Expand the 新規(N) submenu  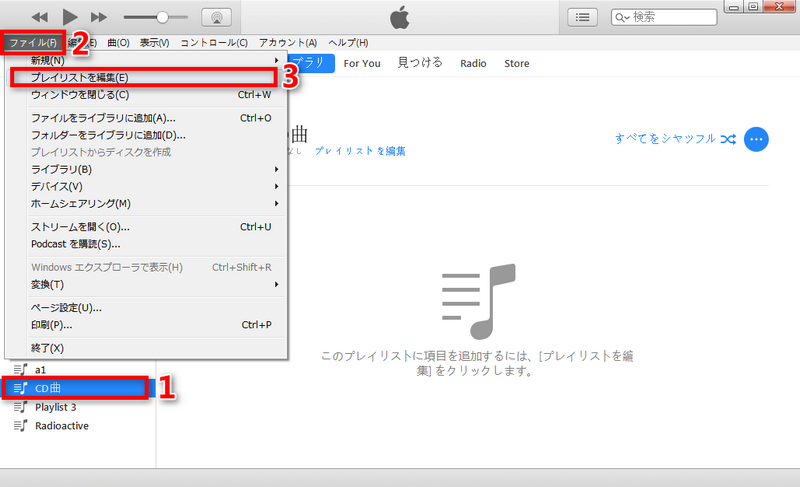[146, 61]
